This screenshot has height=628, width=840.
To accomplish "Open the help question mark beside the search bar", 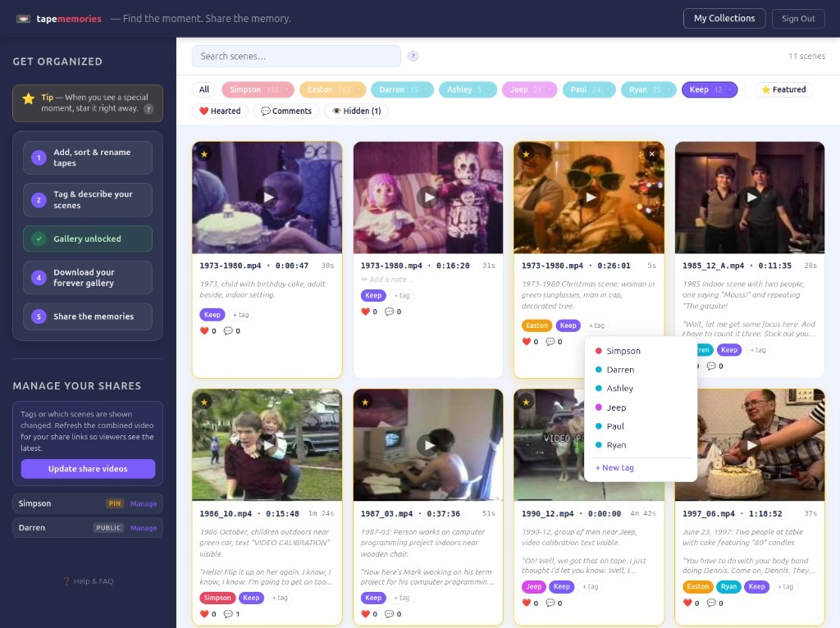I will point(413,57).
